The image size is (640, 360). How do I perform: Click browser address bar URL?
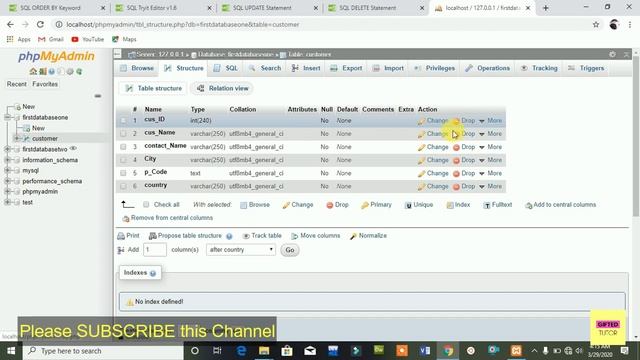click(182, 24)
